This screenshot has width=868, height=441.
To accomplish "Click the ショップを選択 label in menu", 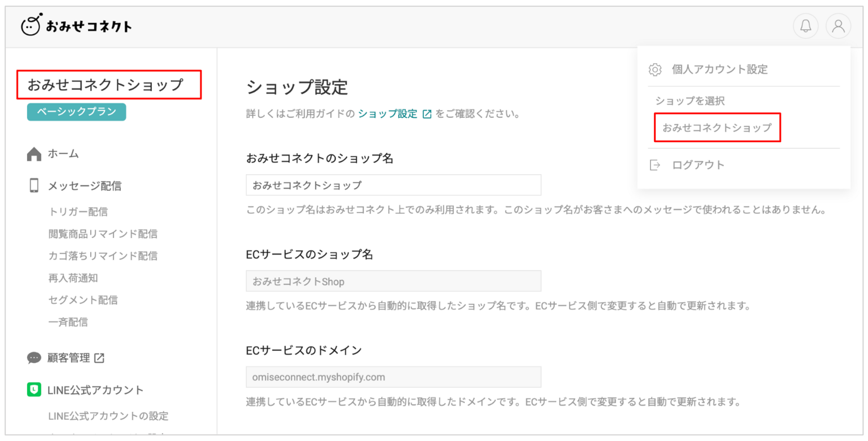I will point(690,101).
